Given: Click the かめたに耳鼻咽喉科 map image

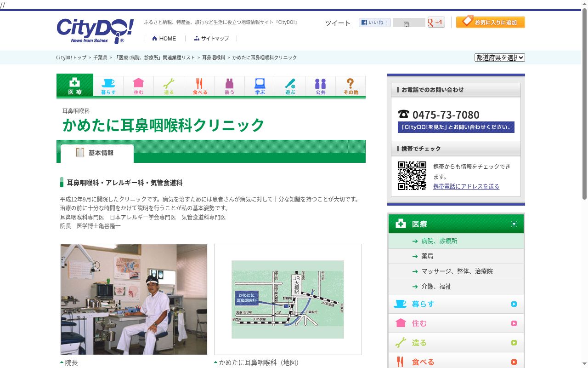Looking at the screenshot, I should click(x=288, y=299).
